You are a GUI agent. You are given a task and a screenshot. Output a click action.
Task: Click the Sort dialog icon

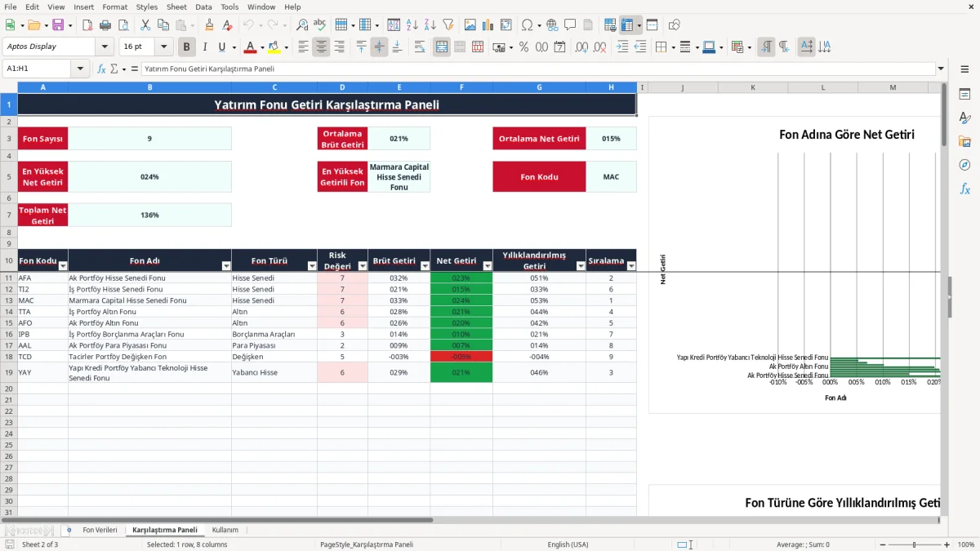tap(394, 25)
